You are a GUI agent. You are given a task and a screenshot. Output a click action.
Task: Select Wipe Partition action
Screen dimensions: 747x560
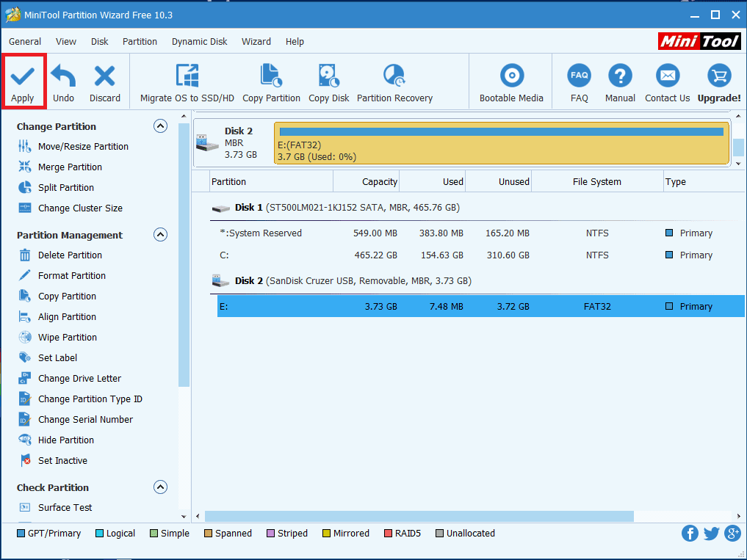(x=57, y=337)
